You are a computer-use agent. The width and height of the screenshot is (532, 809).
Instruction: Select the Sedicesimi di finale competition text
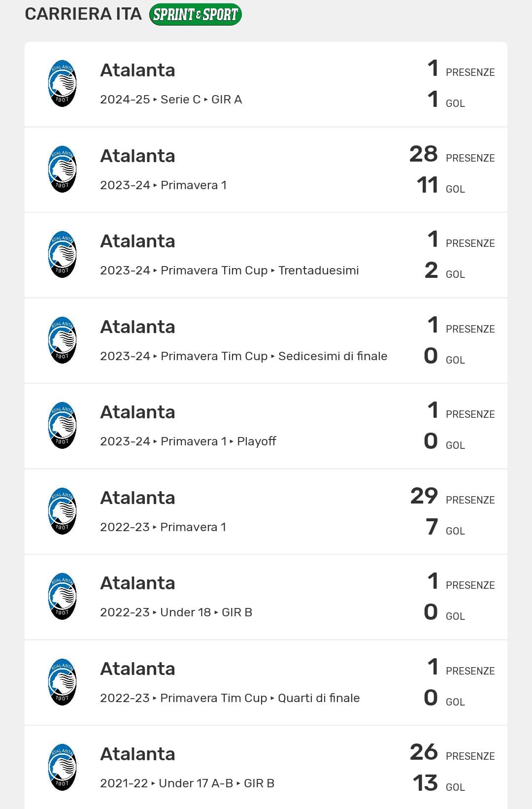coord(243,356)
